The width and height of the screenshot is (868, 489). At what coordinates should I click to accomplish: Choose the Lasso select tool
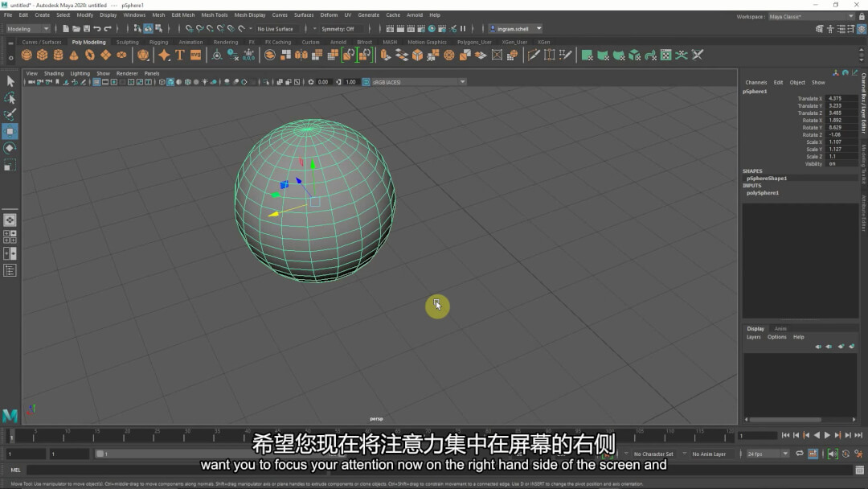click(10, 98)
